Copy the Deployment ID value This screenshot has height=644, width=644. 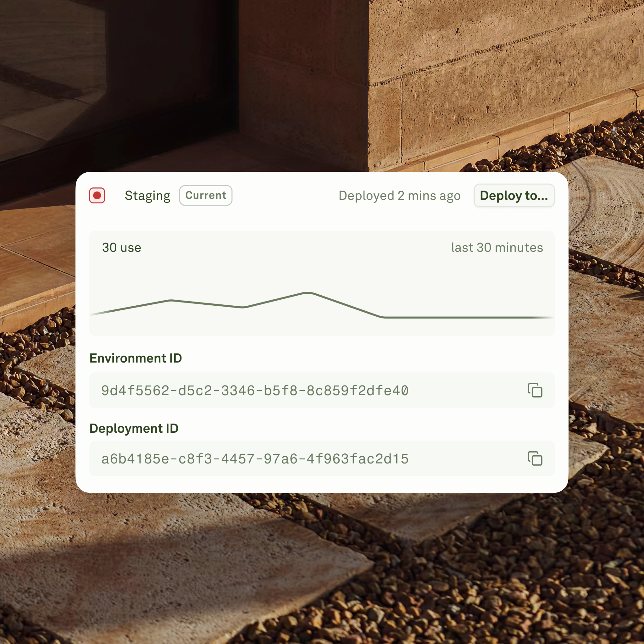(535, 459)
